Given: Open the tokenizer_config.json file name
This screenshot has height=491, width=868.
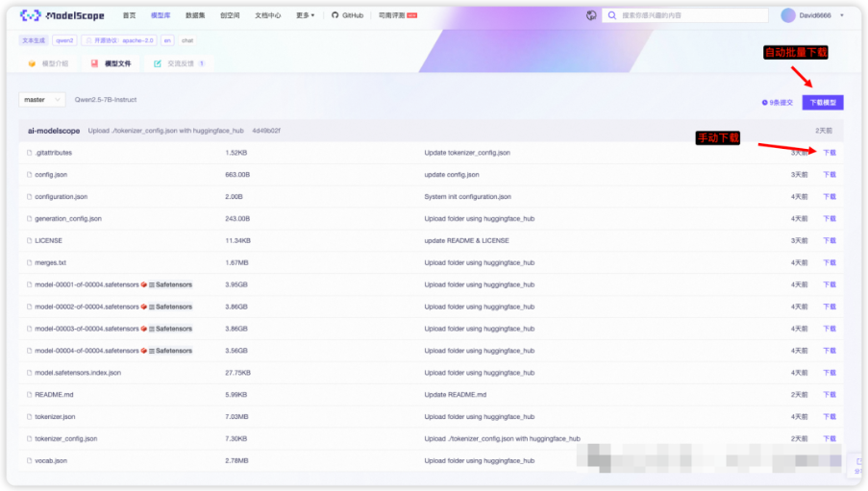Looking at the screenshot, I should pyautogui.click(x=66, y=438).
